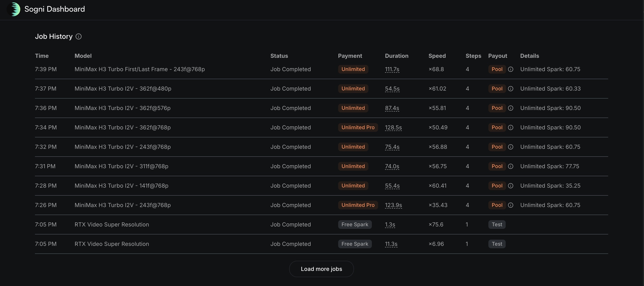Click the Model column header
This screenshot has height=286, width=644.
[83, 56]
